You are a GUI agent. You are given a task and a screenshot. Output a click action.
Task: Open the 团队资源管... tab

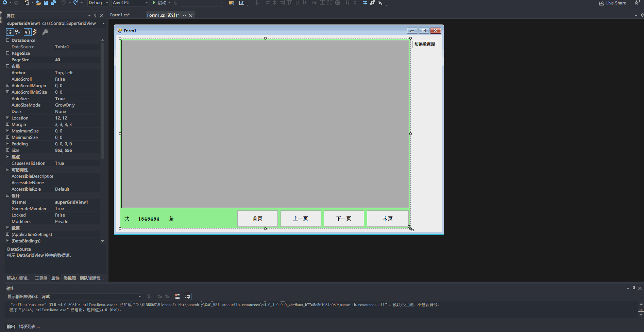pos(92,278)
